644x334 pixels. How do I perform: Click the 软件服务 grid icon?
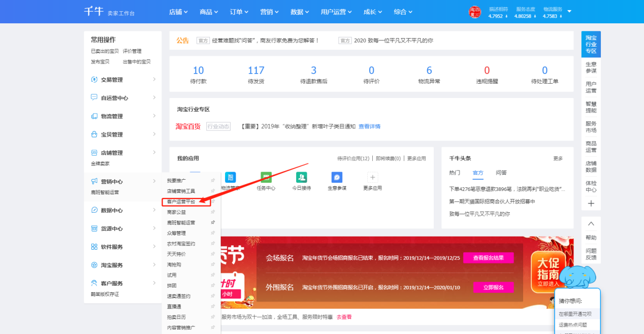pos(94,247)
